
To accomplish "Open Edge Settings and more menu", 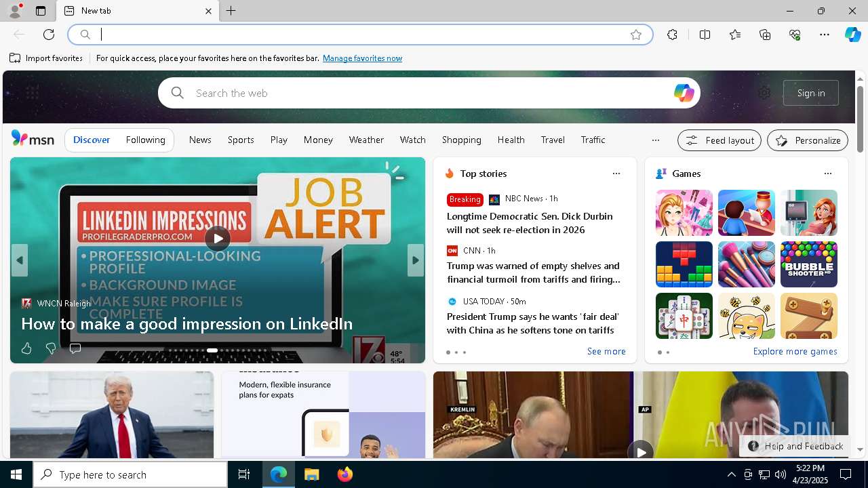I will (825, 35).
